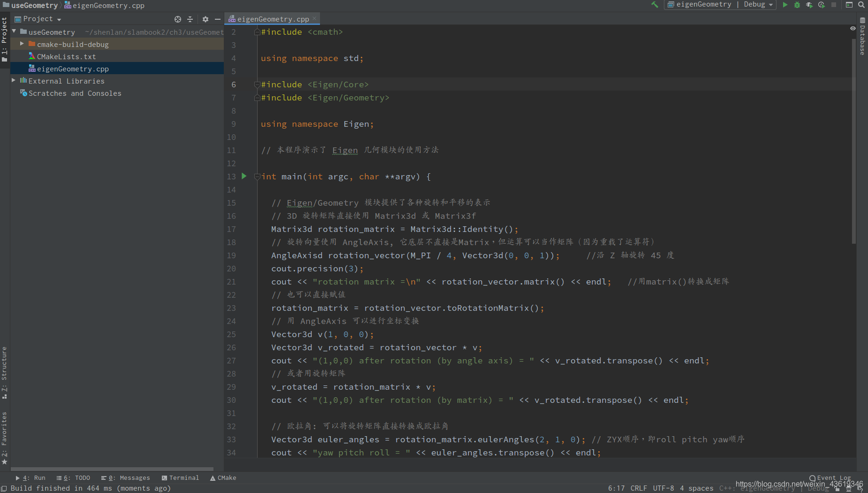
Task: Click the Collapse All icon in Project panel
Action: (190, 19)
